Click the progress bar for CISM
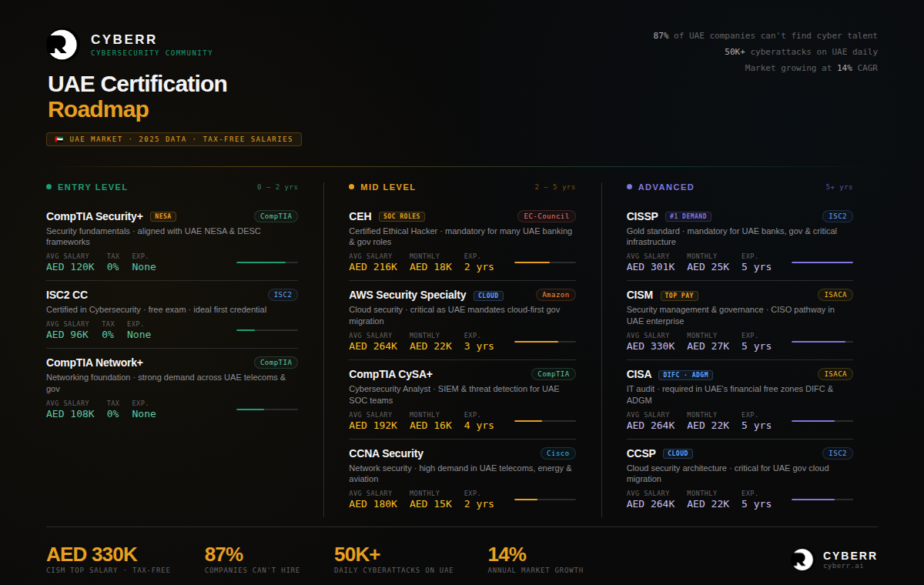Image resolution: width=924 pixels, height=585 pixels. (822, 342)
